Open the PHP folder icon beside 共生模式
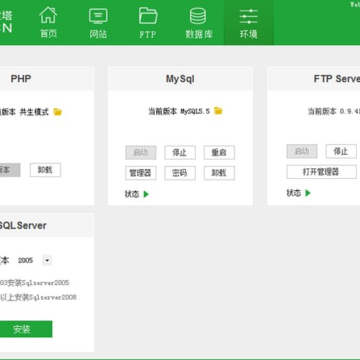The width and height of the screenshot is (360, 360). pos(58,112)
